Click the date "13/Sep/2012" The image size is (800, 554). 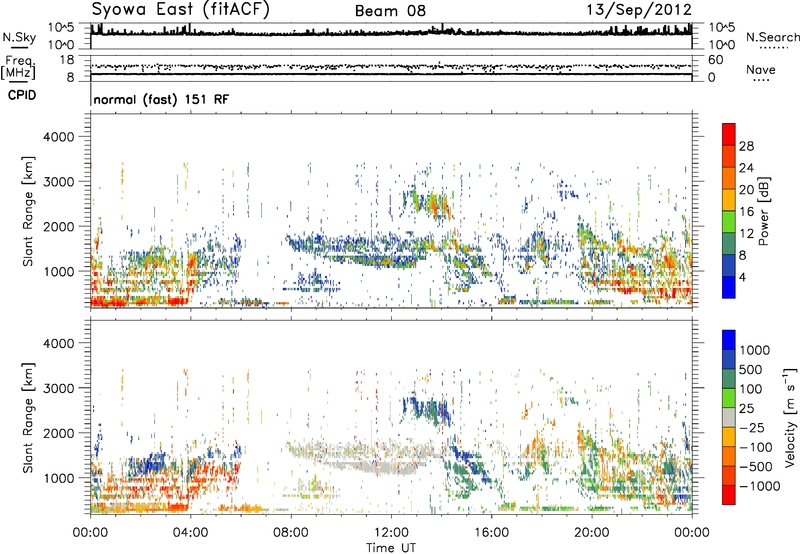(639, 9)
